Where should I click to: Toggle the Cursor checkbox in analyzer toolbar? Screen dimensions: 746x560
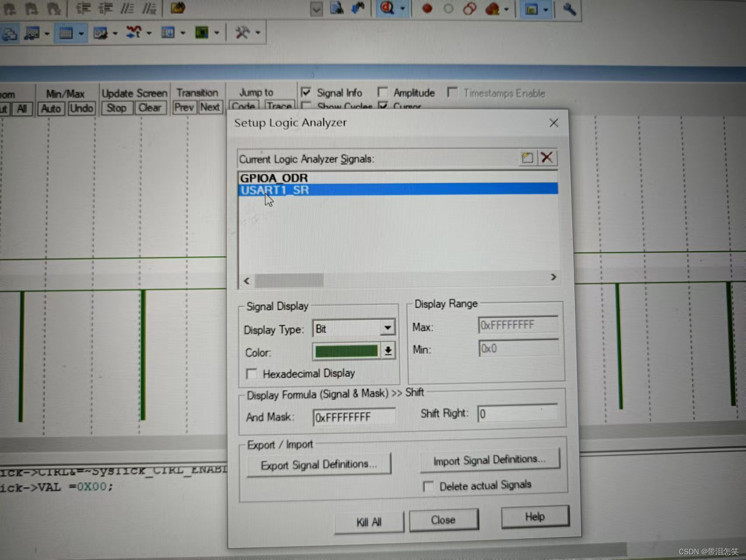(383, 105)
